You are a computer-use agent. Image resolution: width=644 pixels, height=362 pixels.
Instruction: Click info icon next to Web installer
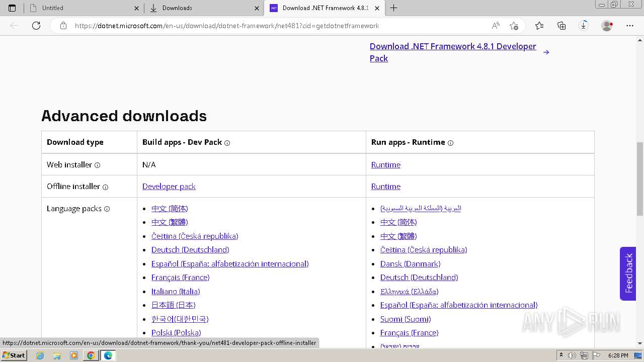pyautogui.click(x=98, y=165)
